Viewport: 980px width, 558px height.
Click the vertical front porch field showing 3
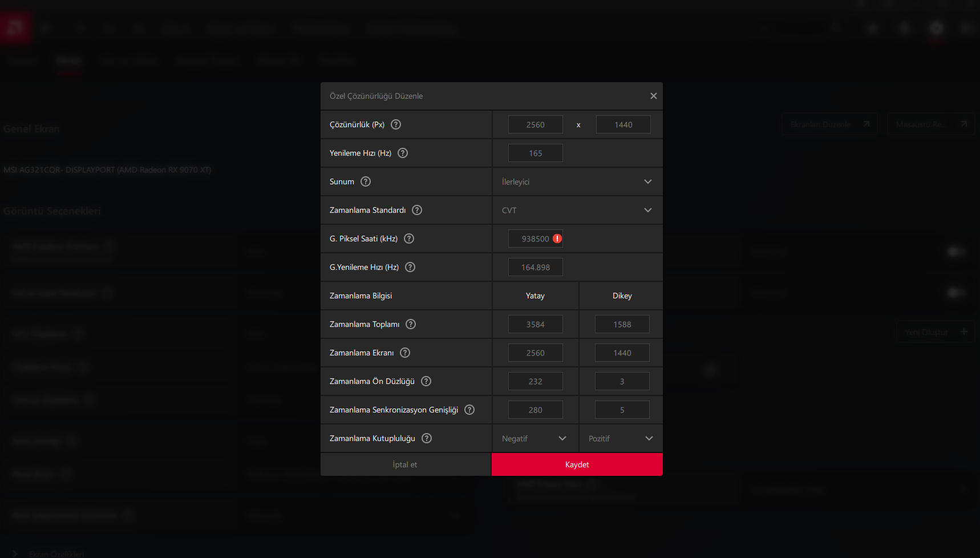(622, 381)
